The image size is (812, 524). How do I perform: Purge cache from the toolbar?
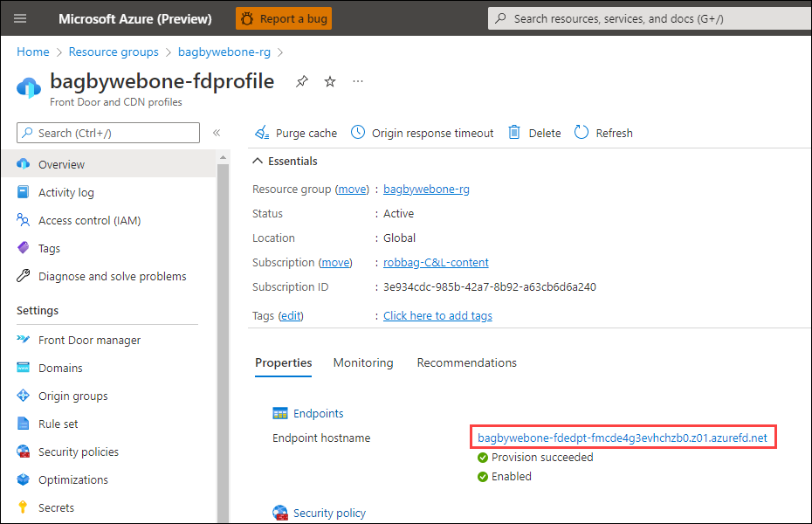[296, 133]
